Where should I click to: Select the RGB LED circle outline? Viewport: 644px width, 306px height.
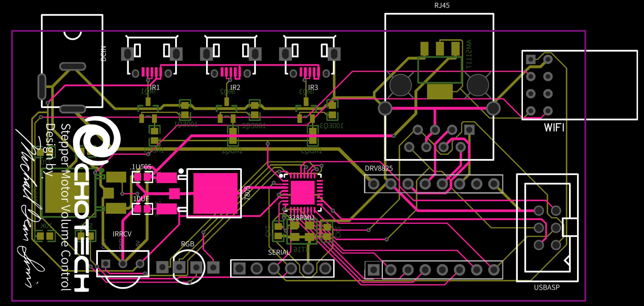click(x=189, y=266)
